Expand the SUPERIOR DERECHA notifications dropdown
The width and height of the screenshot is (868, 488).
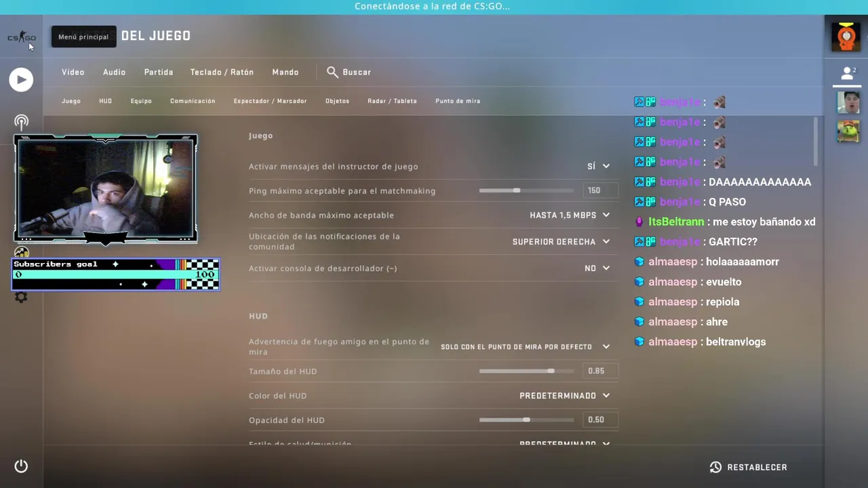point(561,241)
